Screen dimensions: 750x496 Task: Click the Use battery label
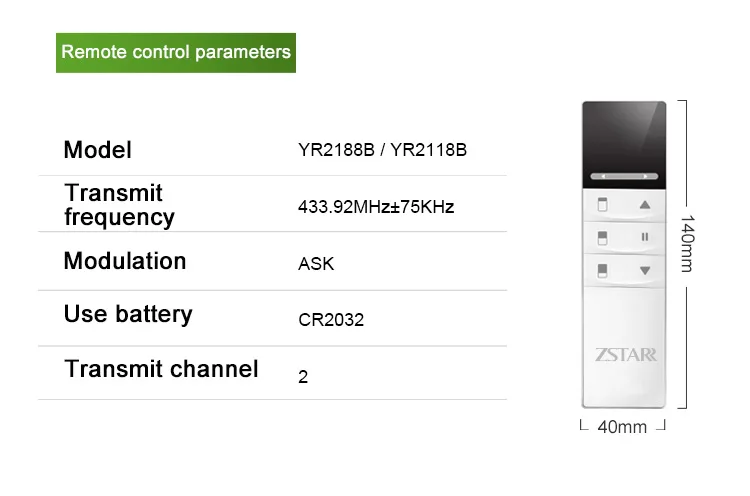click(x=128, y=314)
